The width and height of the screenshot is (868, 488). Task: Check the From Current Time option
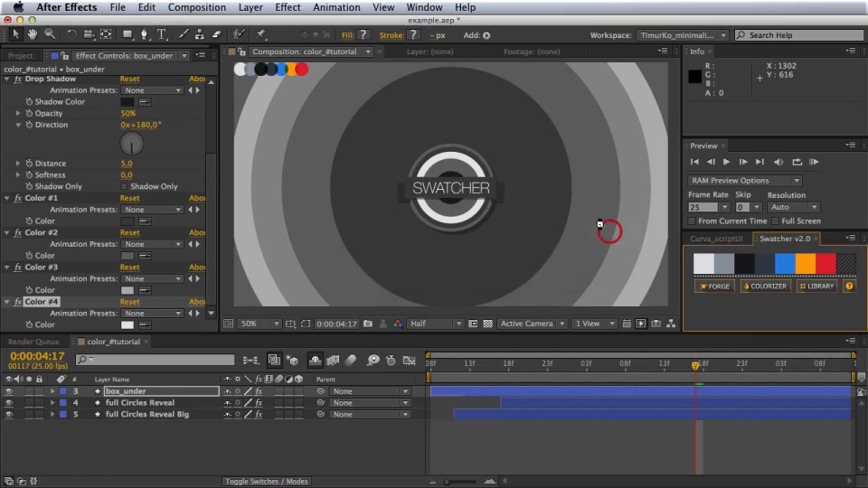click(x=692, y=221)
